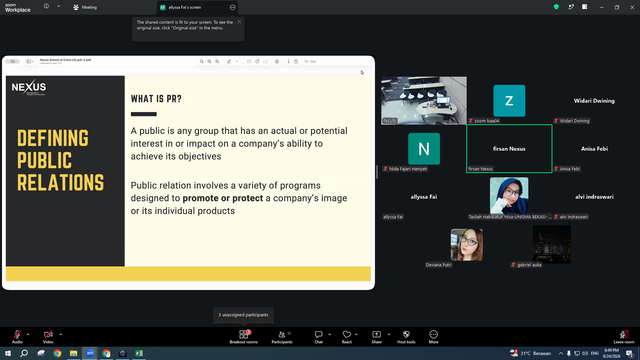Image resolution: width=640 pixels, height=360 pixels.
Task: Open audio options arrow beside Audio
Action: (28, 334)
